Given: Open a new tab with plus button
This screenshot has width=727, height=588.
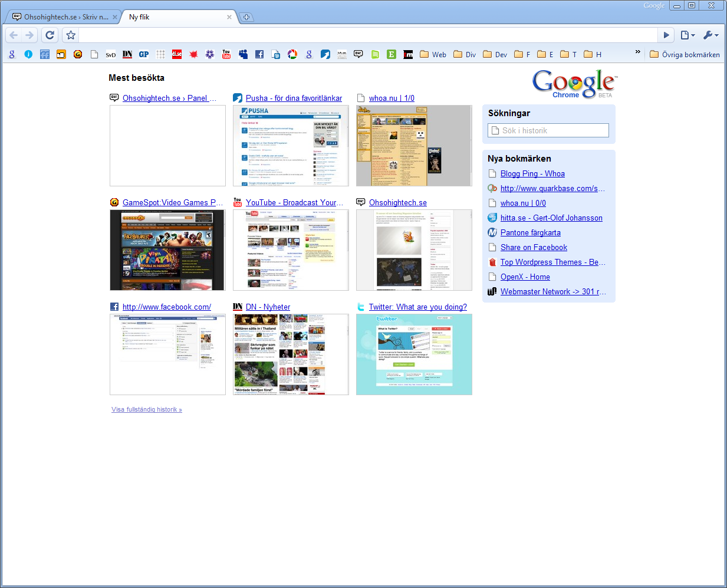Looking at the screenshot, I should (x=246, y=17).
